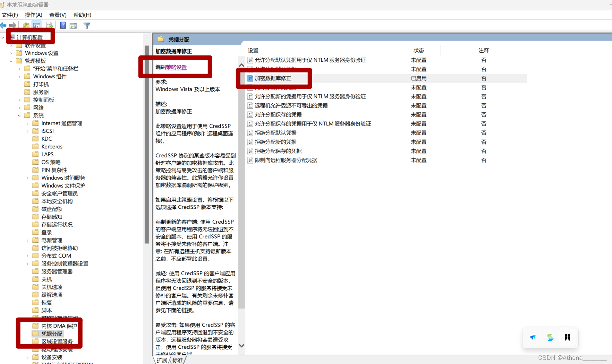Open the 操作(A) menu
The height and width of the screenshot is (364, 612).
pos(33,15)
